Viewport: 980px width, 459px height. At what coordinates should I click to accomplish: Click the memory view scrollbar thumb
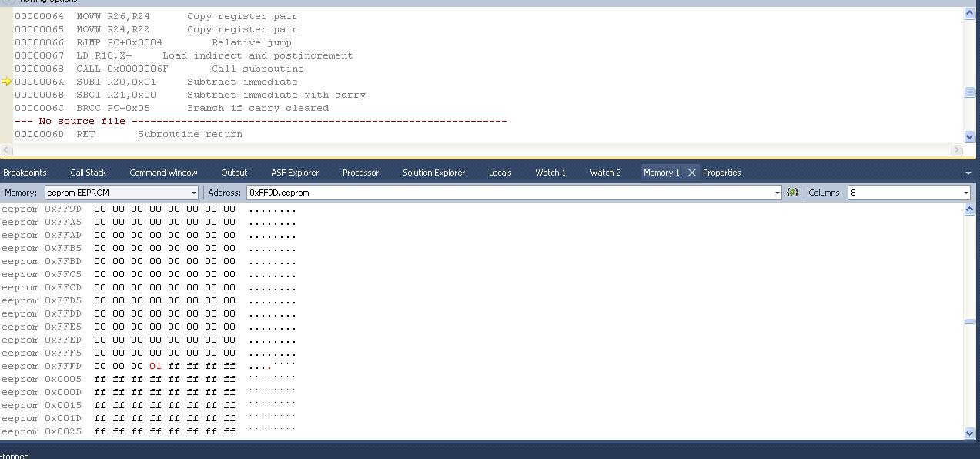(x=969, y=321)
